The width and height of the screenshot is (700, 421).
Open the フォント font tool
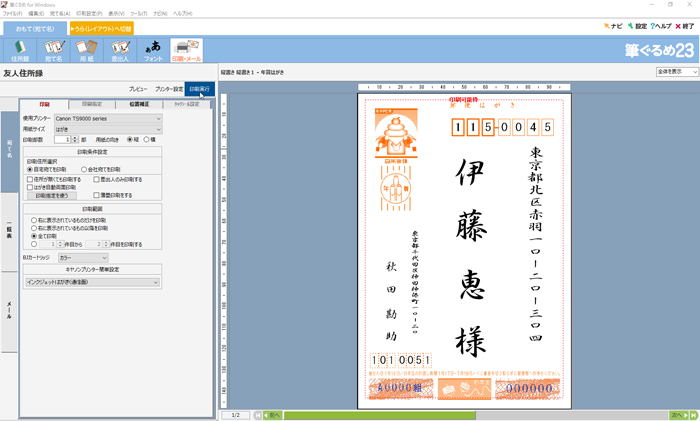tap(153, 49)
